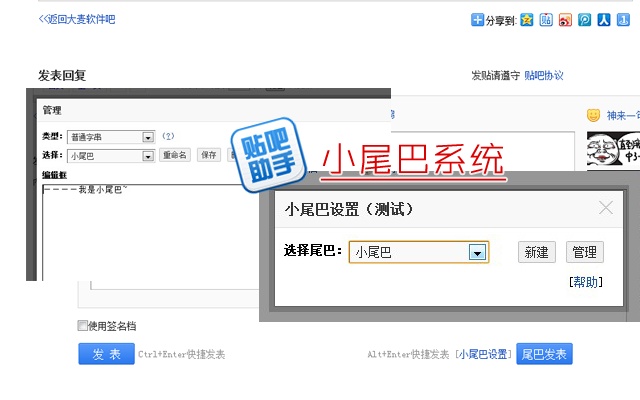Viewport: 640px width, 400px height.
Task: Share to Renren via the 人 icon
Action: [x=604, y=20]
